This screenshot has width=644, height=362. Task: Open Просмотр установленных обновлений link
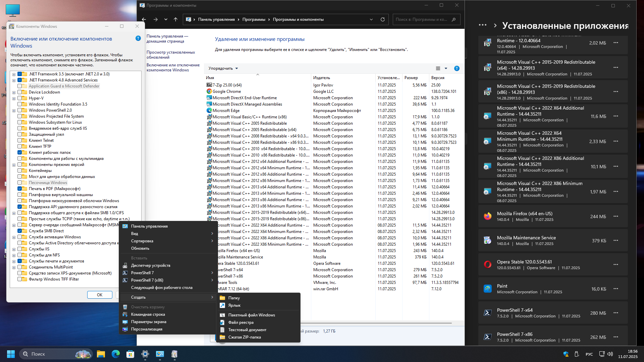(170, 55)
